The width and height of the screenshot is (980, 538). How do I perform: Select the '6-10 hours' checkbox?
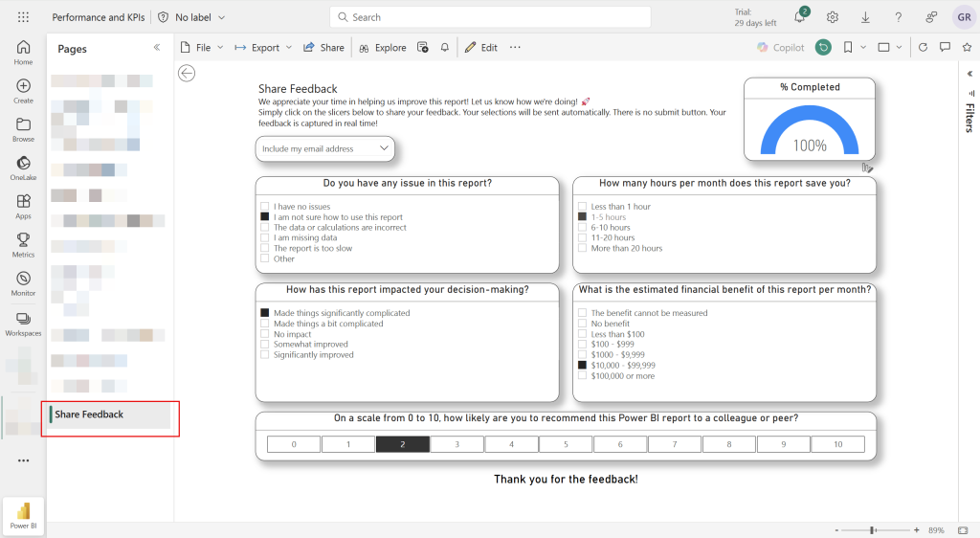click(582, 228)
